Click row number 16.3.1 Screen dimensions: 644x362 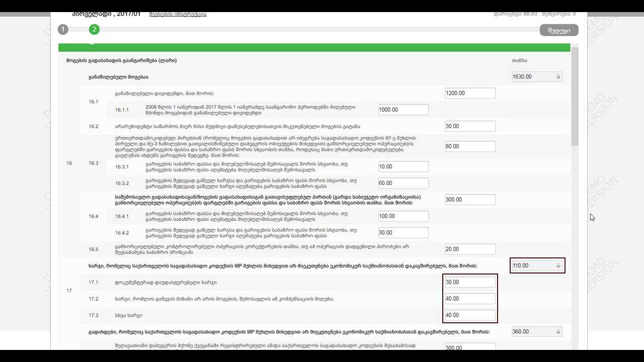pyautogui.click(x=122, y=167)
